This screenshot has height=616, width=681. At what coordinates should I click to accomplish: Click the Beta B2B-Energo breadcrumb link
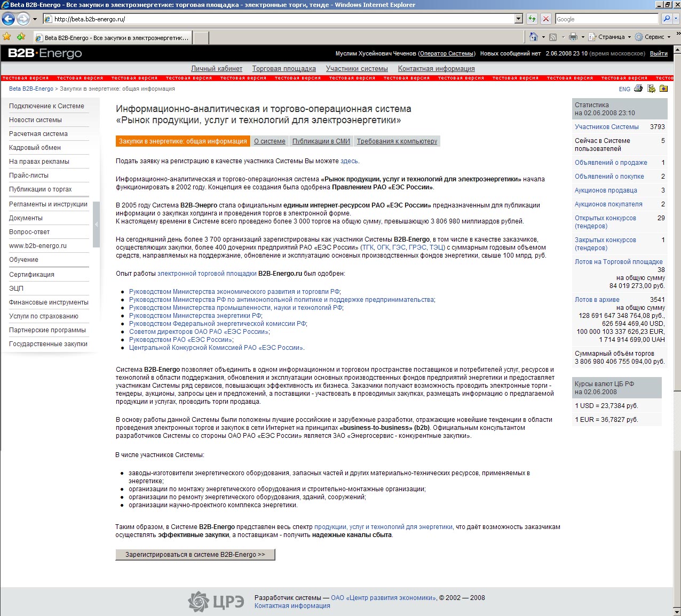pos(31,89)
